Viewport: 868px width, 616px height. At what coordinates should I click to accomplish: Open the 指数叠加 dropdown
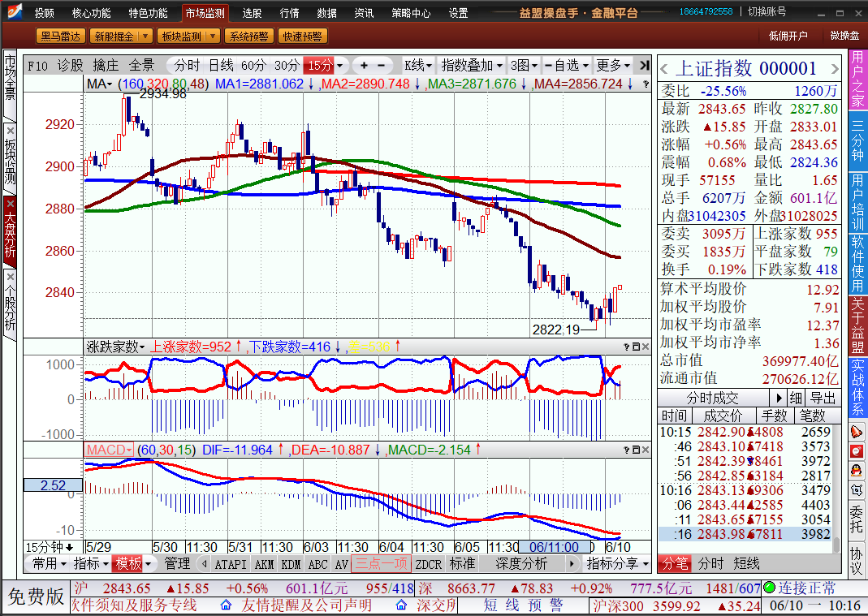click(x=472, y=66)
